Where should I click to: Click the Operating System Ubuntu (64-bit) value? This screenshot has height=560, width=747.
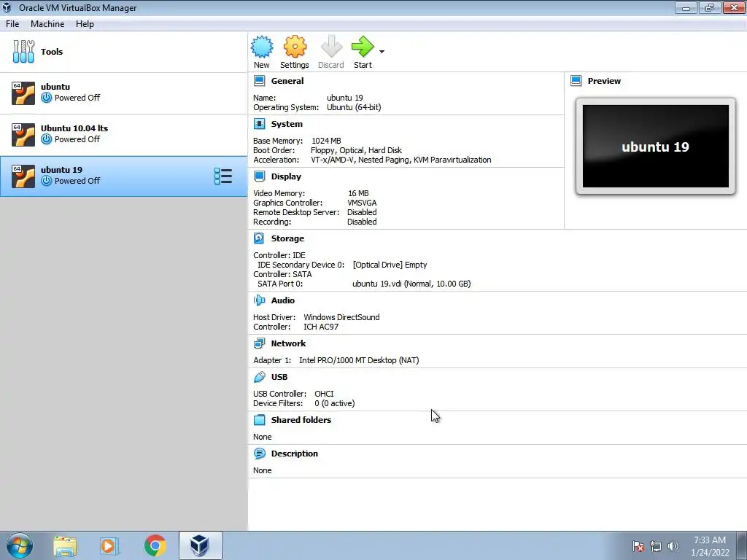[x=354, y=108]
